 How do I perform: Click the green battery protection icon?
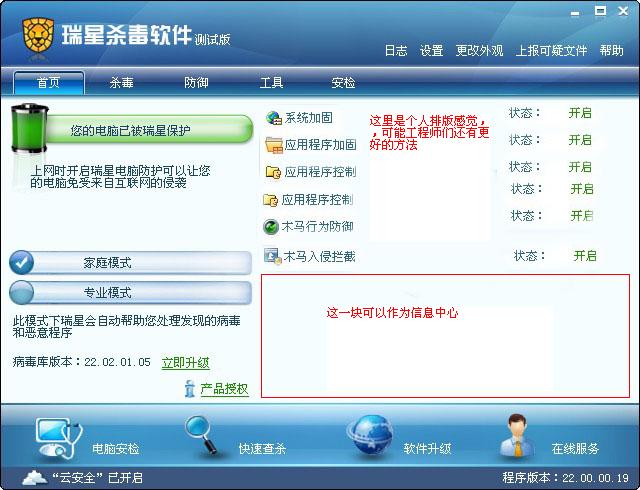(x=29, y=129)
